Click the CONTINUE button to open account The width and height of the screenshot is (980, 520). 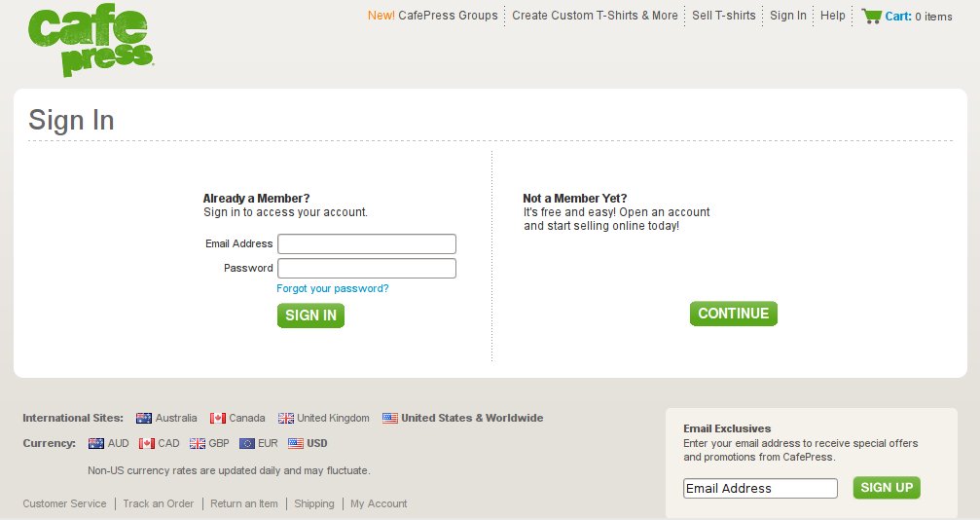[734, 314]
